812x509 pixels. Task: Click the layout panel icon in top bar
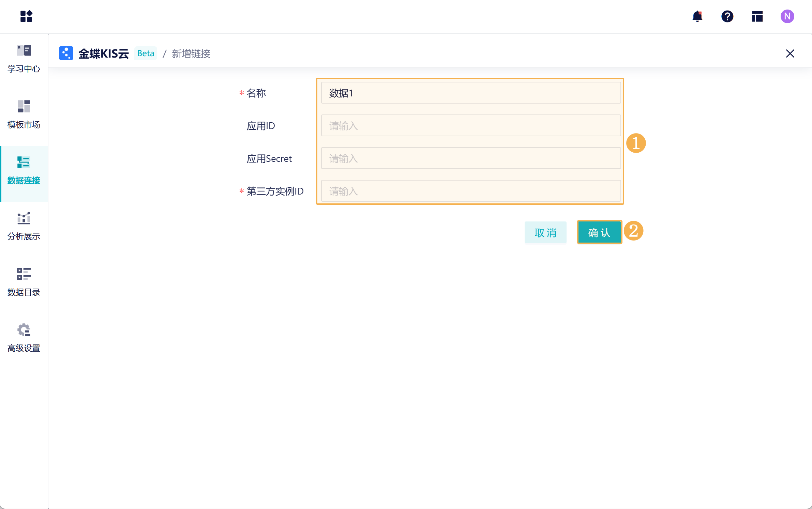[x=757, y=16]
